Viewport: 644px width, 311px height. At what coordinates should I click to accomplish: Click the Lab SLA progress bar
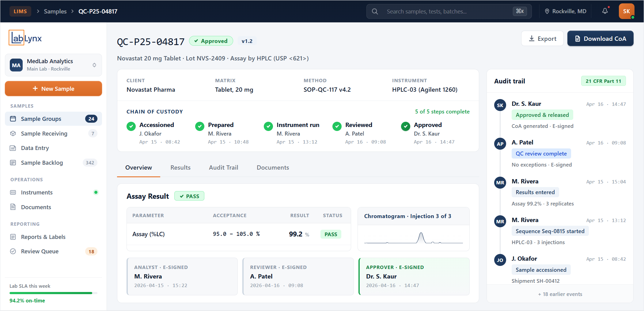click(53, 293)
